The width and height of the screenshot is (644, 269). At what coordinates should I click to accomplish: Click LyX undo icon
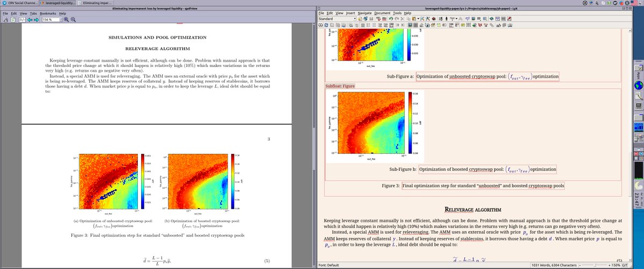(391, 19)
